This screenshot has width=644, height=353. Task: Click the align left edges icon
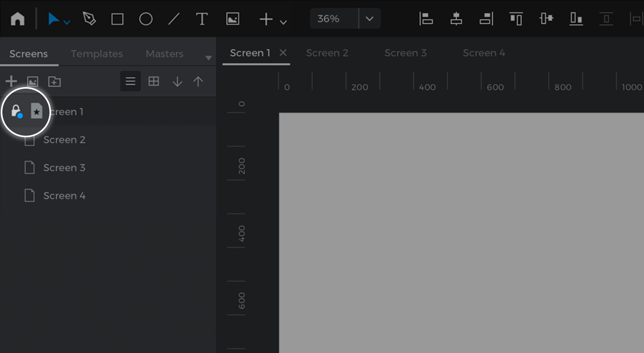[x=426, y=18]
